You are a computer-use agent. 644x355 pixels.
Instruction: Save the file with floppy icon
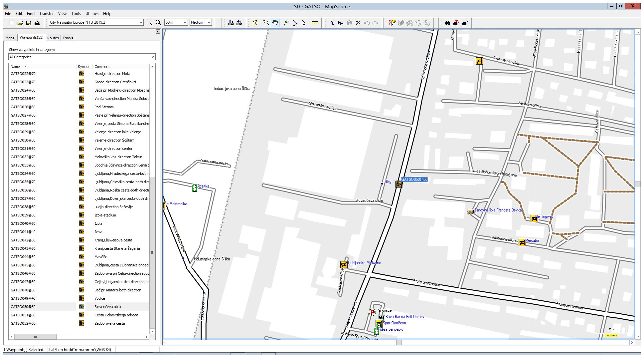tap(29, 23)
